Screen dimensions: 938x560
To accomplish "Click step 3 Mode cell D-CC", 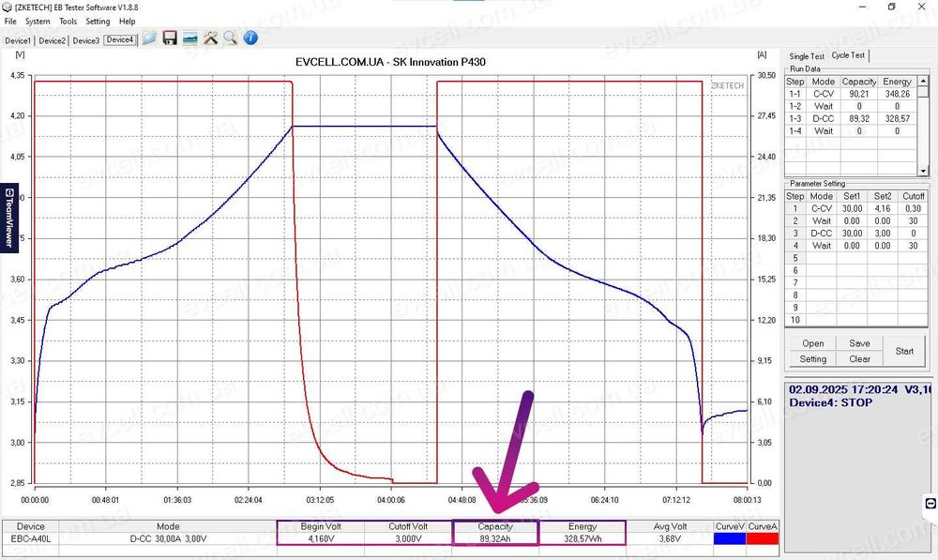I will point(822,234).
